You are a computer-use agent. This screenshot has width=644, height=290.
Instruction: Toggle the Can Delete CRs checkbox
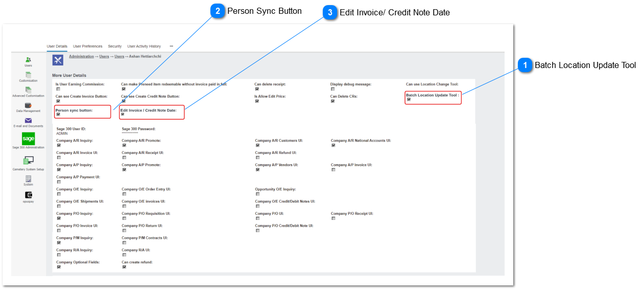[332, 101]
